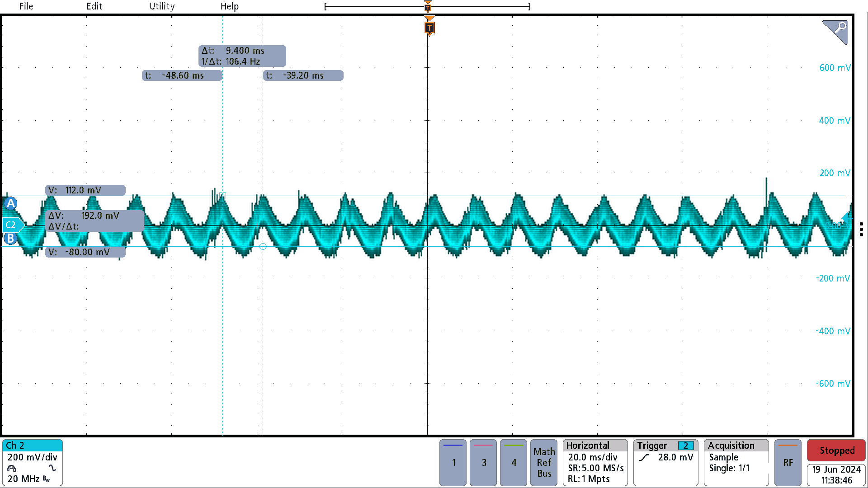Viewport: 868px width, 488px height.
Task: Click the Single: 1/1 acquisition count
Action: 729,468
